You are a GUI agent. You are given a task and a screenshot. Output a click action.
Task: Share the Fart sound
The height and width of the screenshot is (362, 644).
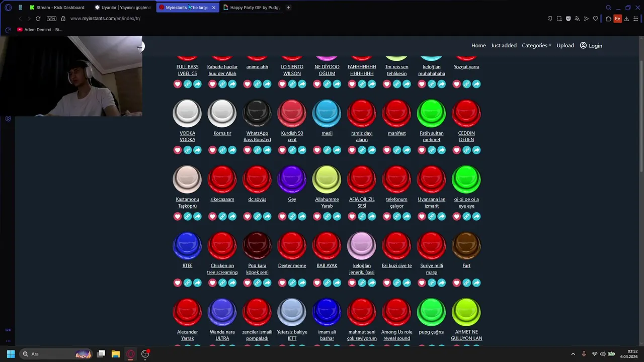click(476, 283)
